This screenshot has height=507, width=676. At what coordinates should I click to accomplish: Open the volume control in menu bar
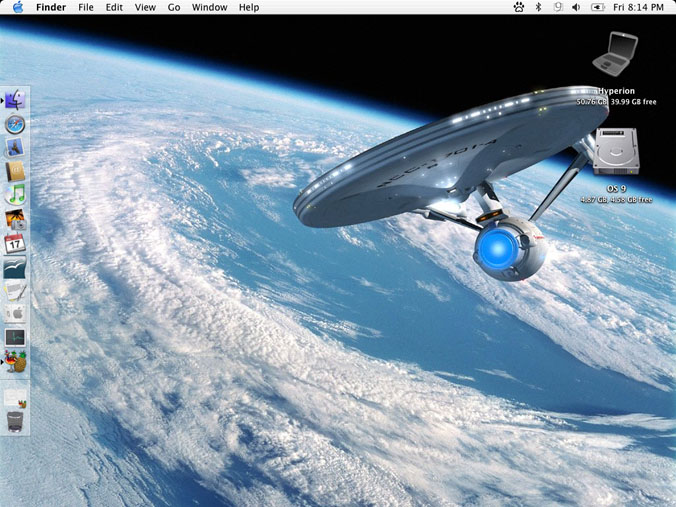576,7
